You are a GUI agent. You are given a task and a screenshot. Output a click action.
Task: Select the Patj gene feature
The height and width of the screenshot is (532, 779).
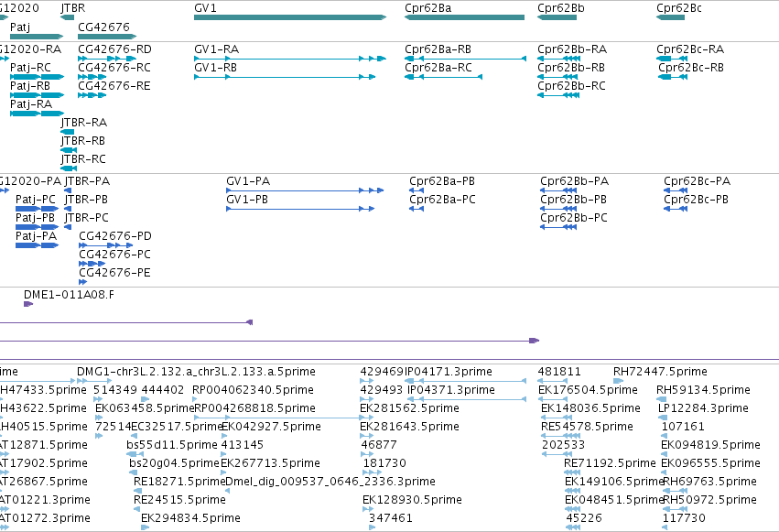coord(37,37)
